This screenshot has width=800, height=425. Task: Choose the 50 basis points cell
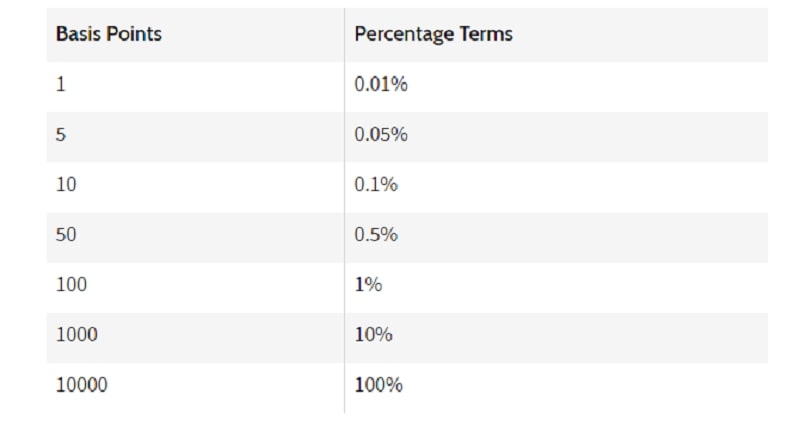pyautogui.click(x=66, y=235)
